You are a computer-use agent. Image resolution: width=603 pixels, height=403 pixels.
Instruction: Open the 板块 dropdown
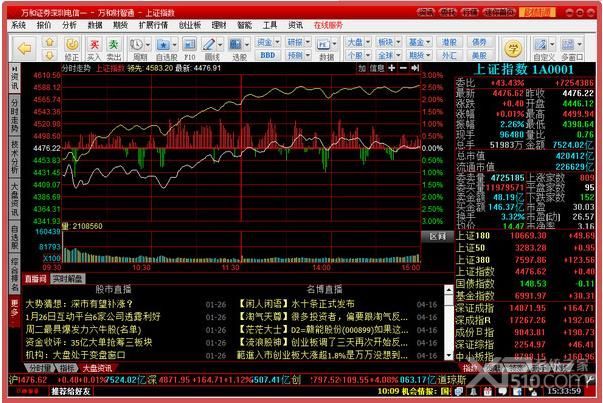click(389, 42)
